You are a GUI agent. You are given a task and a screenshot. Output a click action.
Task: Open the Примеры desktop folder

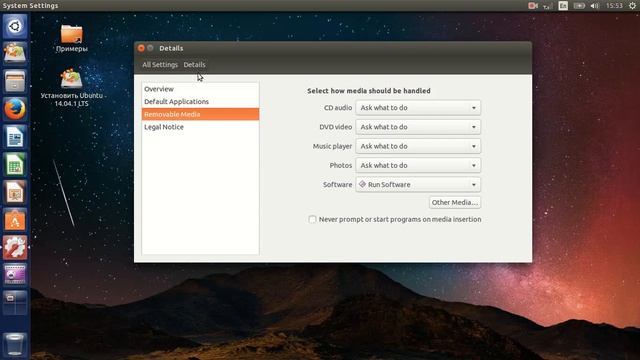[71, 39]
